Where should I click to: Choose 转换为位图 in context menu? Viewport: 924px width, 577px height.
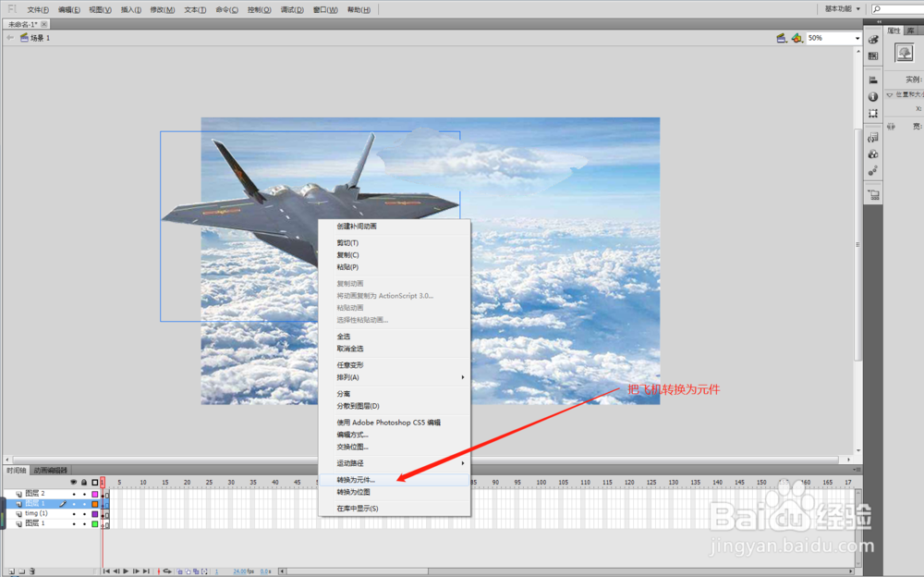395,492
